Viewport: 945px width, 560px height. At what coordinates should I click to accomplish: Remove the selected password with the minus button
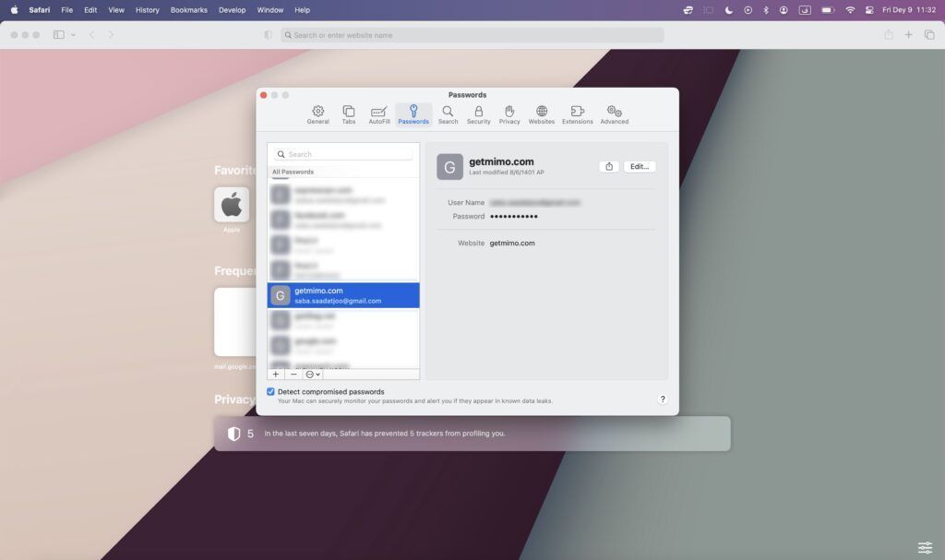293,375
